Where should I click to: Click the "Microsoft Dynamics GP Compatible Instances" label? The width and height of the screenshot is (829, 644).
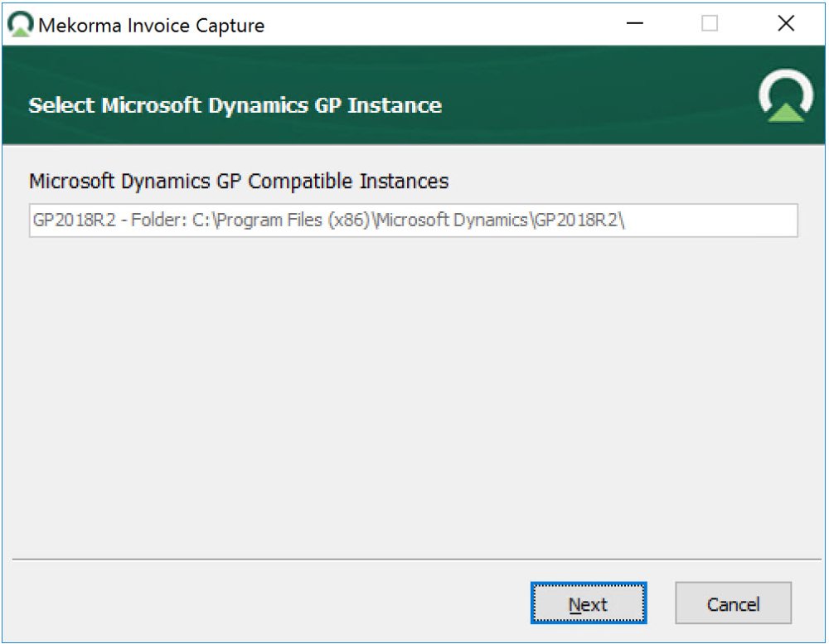pyautogui.click(x=239, y=181)
